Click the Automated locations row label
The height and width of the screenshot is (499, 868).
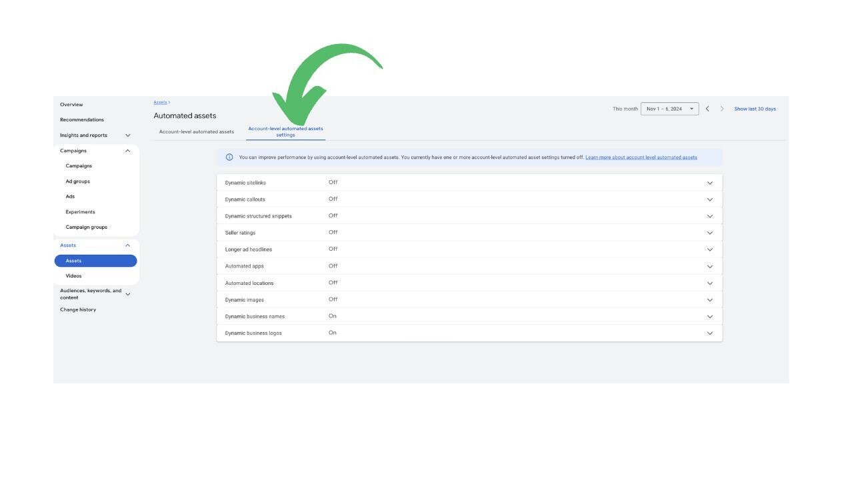(249, 283)
